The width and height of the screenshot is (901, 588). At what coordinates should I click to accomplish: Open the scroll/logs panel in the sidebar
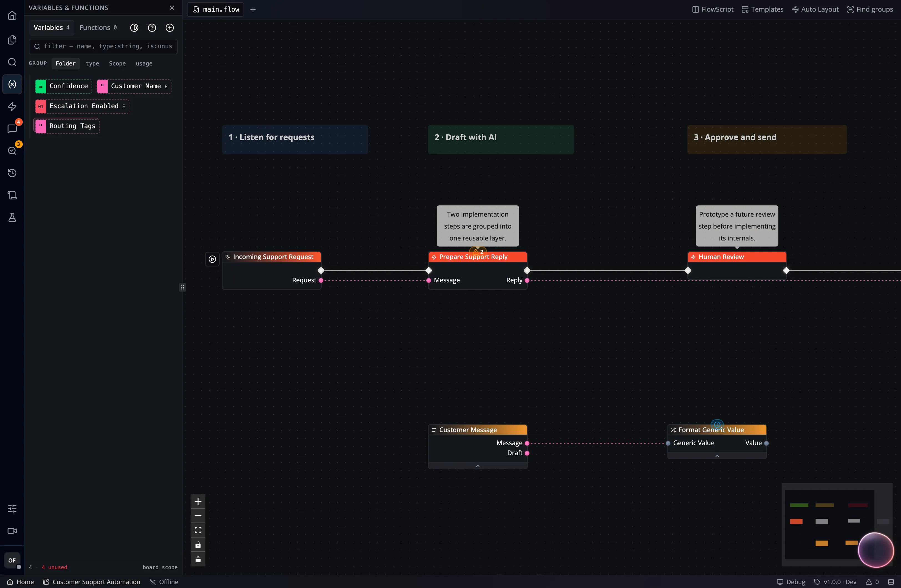point(12,195)
